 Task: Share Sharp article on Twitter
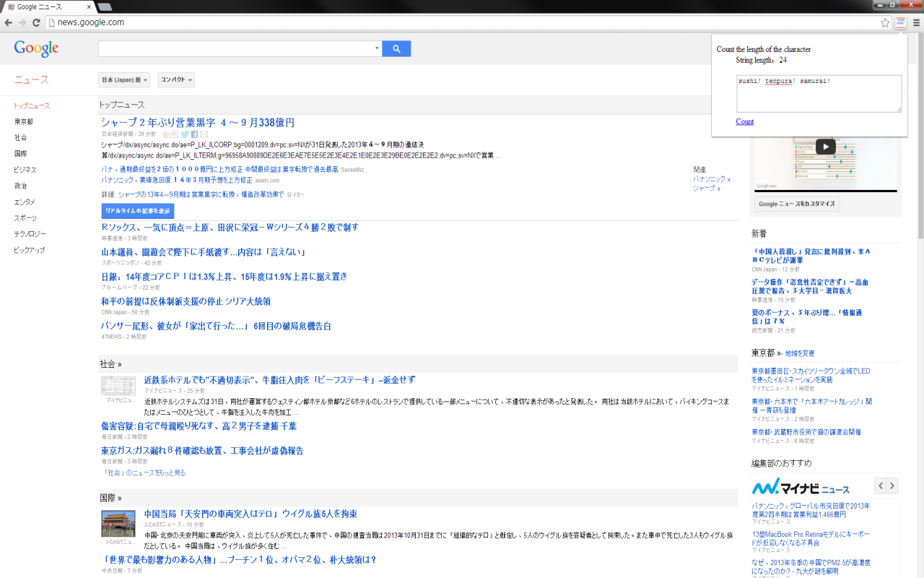185,134
